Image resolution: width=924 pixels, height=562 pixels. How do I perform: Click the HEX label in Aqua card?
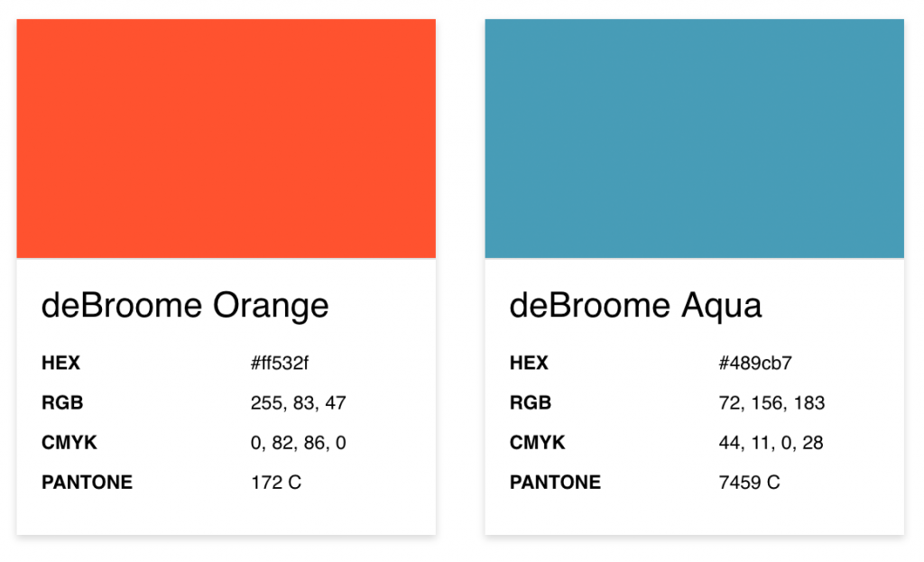coord(529,363)
